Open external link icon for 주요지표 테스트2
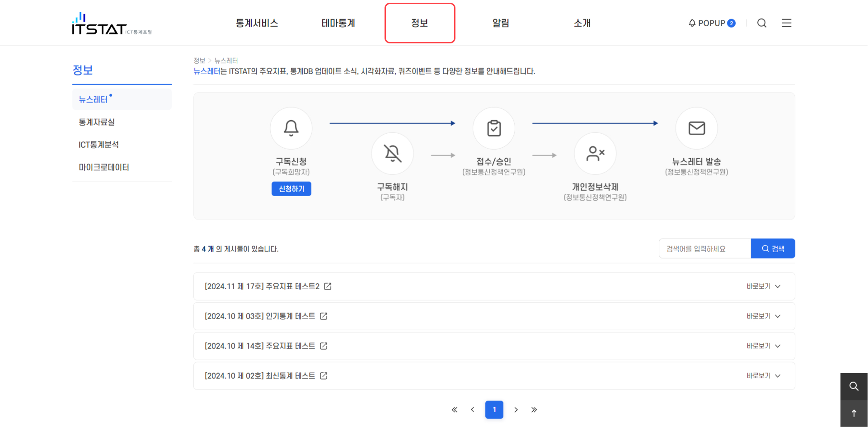 [x=328, y=286]
